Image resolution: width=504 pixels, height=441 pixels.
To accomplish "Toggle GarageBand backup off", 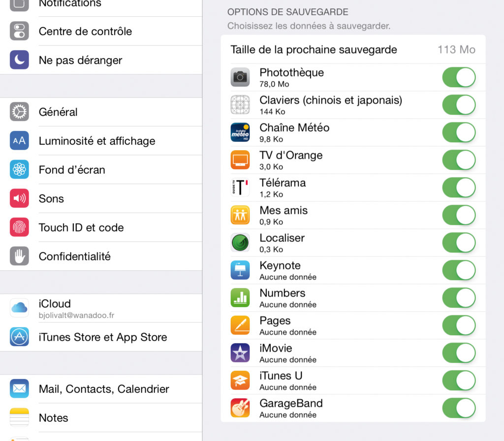I will (459, 408).
